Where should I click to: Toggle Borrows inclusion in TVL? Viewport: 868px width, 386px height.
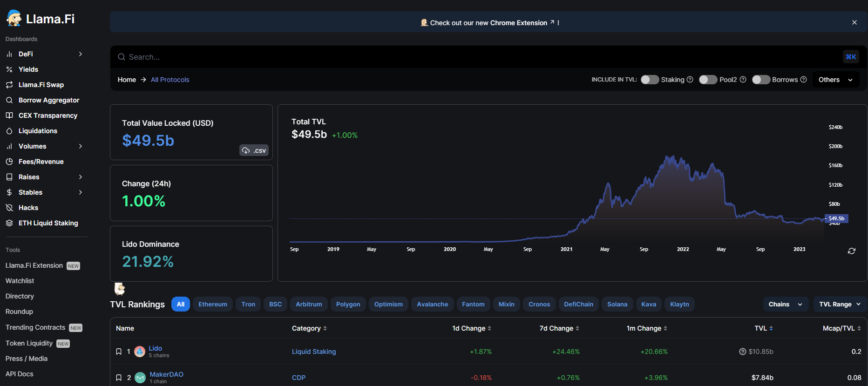761,80
